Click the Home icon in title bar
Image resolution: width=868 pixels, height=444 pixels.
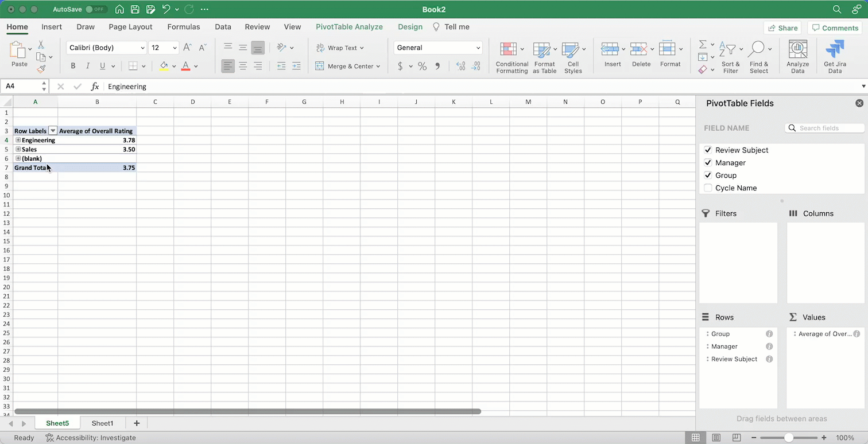tap(119, 9)
